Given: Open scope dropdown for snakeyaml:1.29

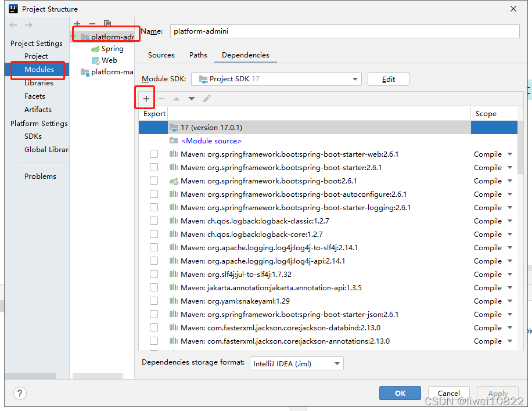Looking at the screenshot, I should (510, 301).
